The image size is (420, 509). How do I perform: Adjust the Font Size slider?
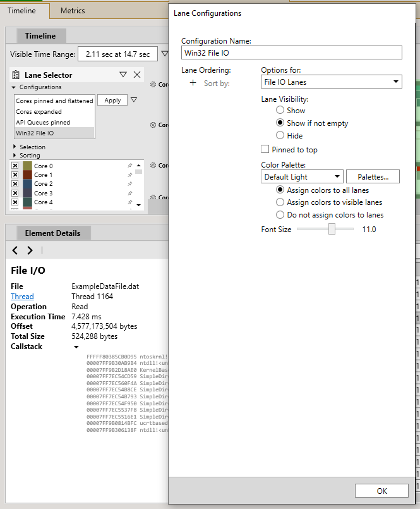click(x=332, y=229)
